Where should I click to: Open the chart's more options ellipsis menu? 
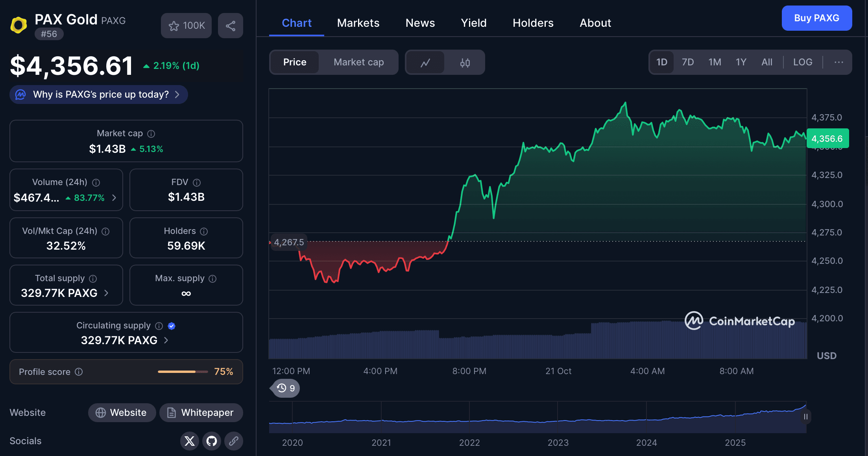(x=839, y=62)
